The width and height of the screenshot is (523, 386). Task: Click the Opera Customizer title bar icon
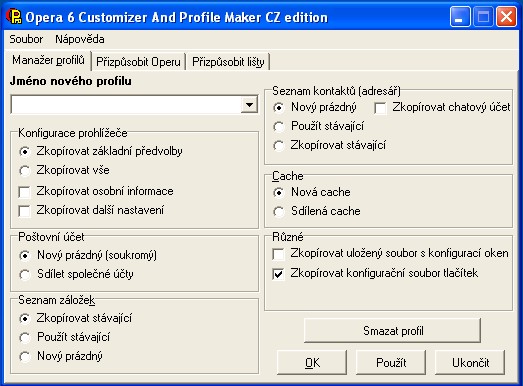14,16
